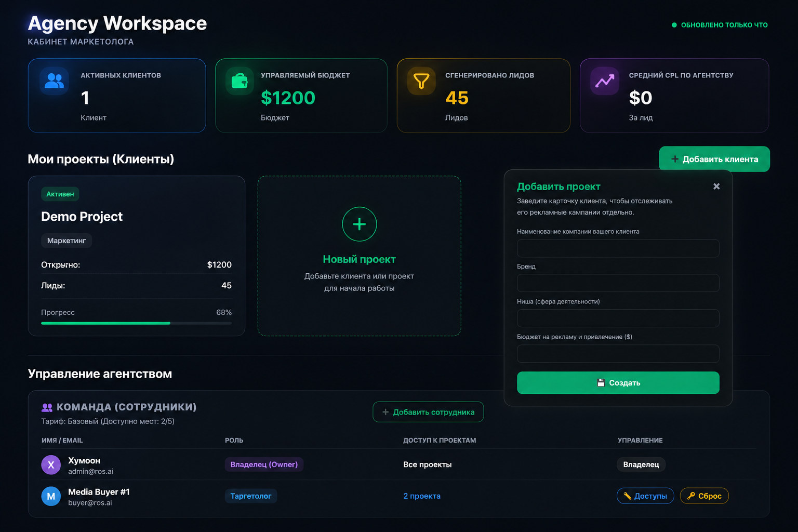Click the Ниша input field
This screenshot has height=532, width=798.
pyautogui.click(x=618, y=318)
